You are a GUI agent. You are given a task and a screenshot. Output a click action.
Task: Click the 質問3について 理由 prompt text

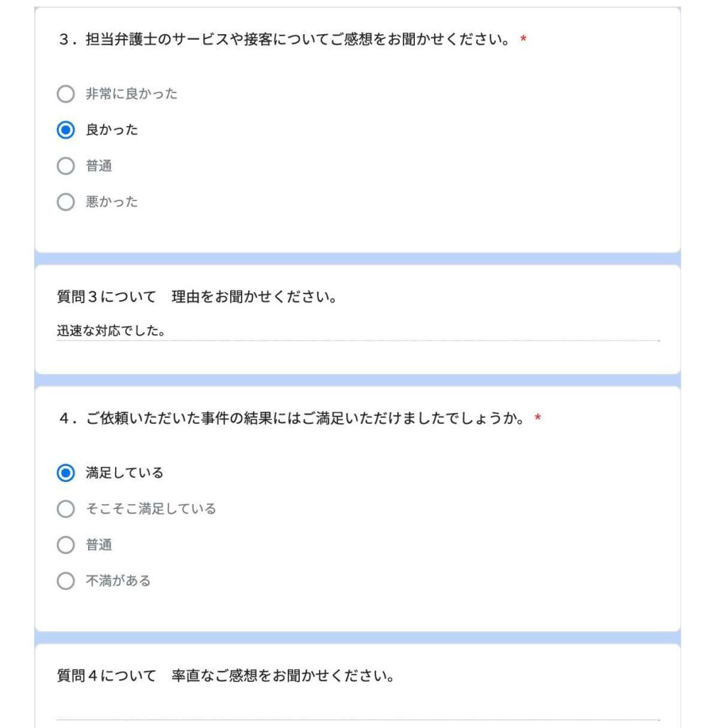tap(196, 296)
